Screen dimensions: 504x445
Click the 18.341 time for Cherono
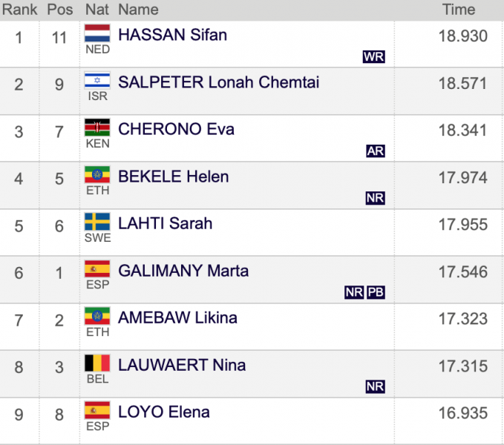point(463,131)
